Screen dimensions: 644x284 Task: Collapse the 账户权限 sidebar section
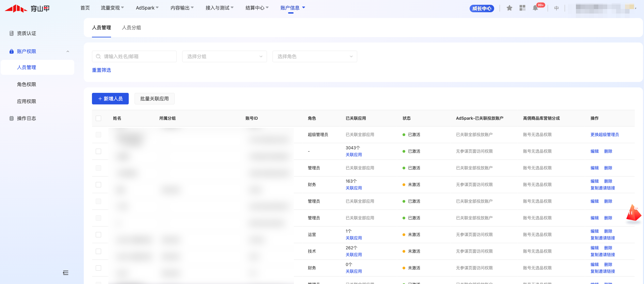click(x=68, y=51)
